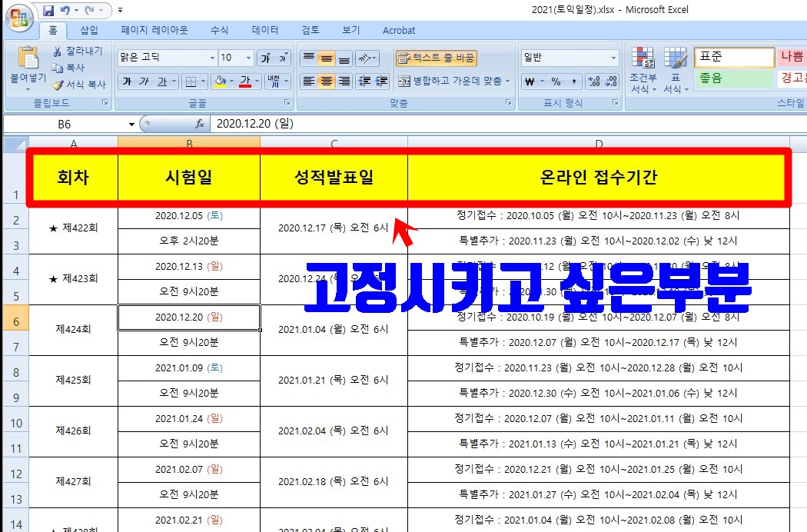Image resolution: width=807 pixels, height=532 pixels.
Task: Apply the 표준 cell style
Action: [x=735, y=57]
